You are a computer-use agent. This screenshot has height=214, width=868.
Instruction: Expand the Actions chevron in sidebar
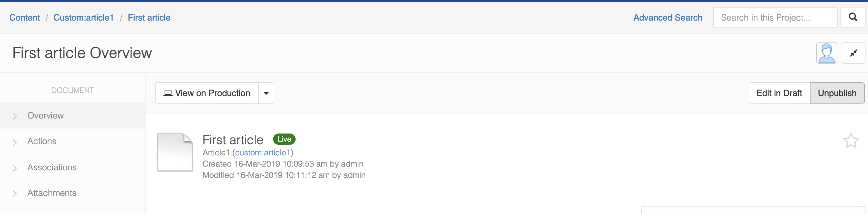15,142
